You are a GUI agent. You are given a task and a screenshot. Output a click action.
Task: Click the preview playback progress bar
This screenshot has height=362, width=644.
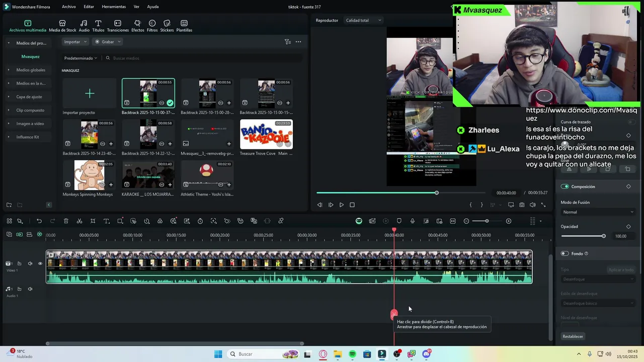pyautogui.click(x=401, y=193)
